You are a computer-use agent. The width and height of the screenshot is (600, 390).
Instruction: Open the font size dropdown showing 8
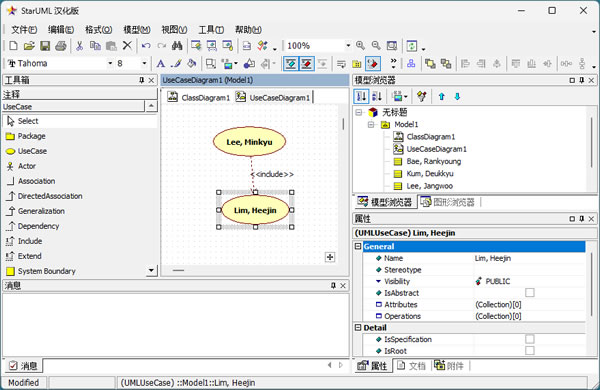144,64
